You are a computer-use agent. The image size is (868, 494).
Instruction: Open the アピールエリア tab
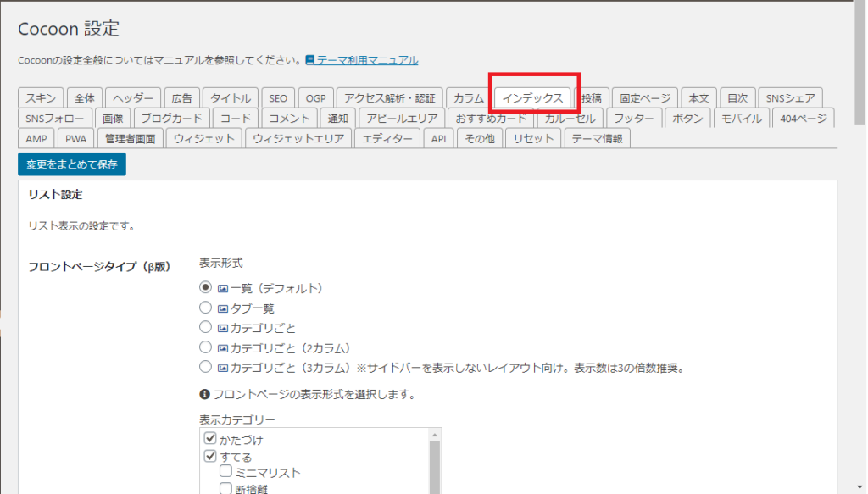(402, 119)
